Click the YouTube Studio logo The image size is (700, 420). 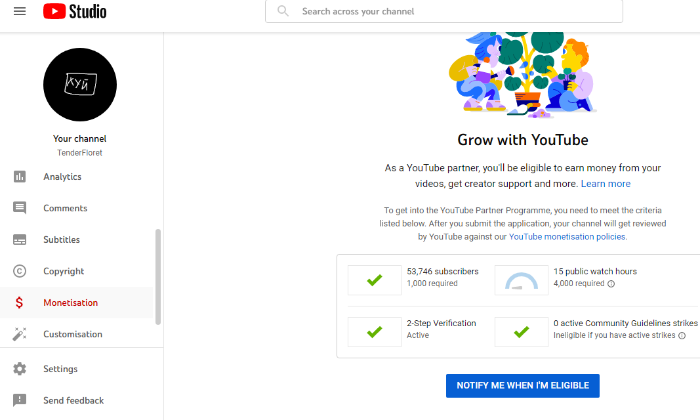[x=75, y=11]
